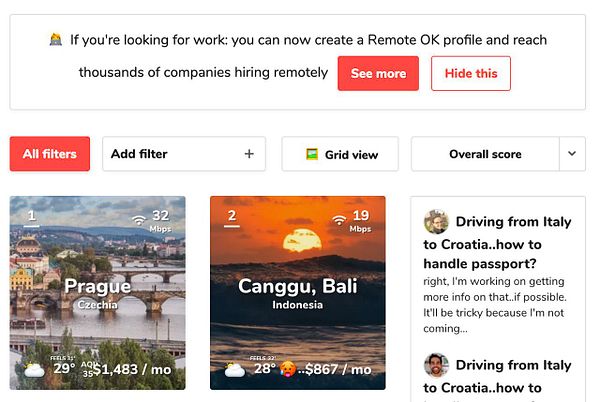Click the Grid view picture icon
Image resolution: width=600 pixels, height=402 pixels.
tap(312, 154)
